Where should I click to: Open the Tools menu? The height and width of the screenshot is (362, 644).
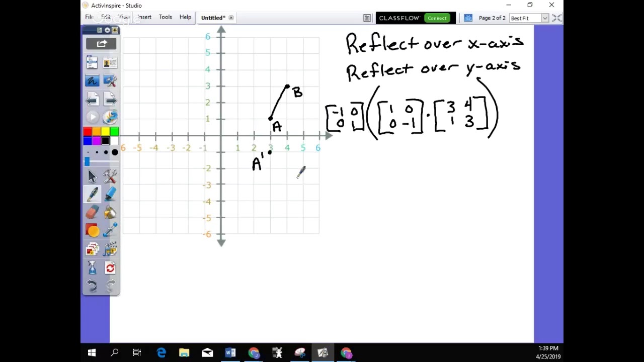tap(165, 17)
